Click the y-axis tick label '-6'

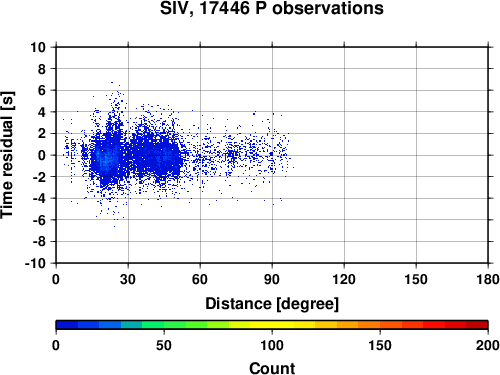click(x=39, y=220)
